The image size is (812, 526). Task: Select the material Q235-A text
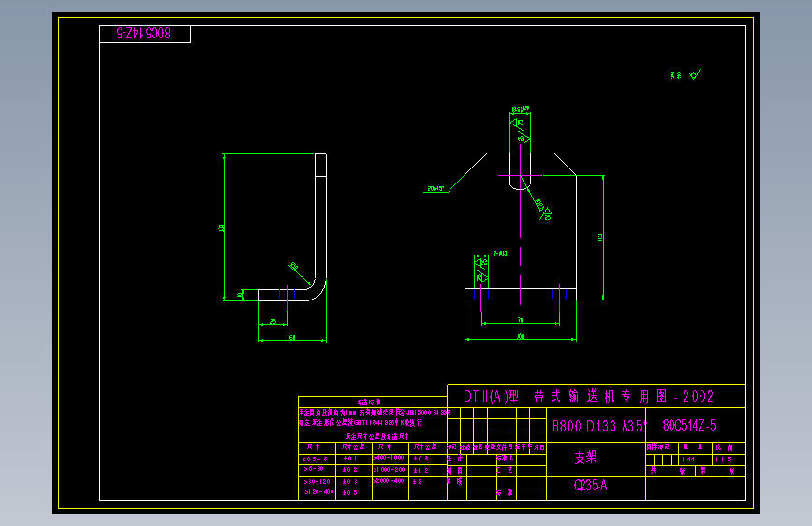590,486
